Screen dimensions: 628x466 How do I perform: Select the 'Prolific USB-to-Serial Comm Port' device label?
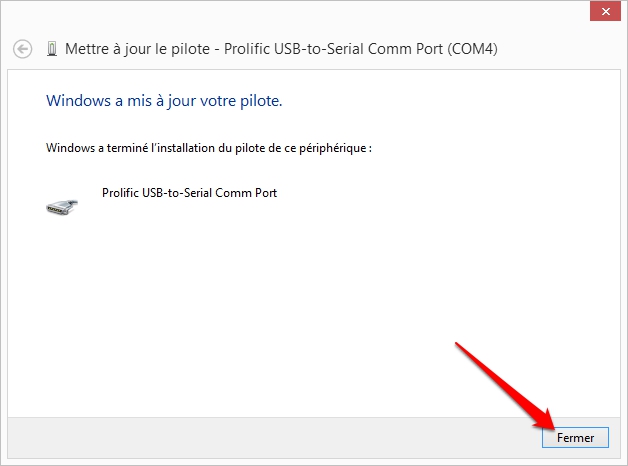pos(189,193)
